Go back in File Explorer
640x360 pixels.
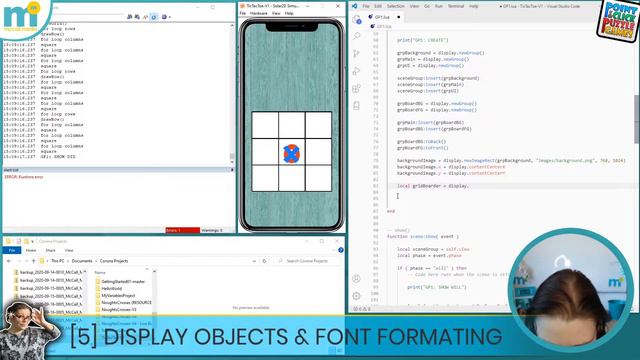9,261
